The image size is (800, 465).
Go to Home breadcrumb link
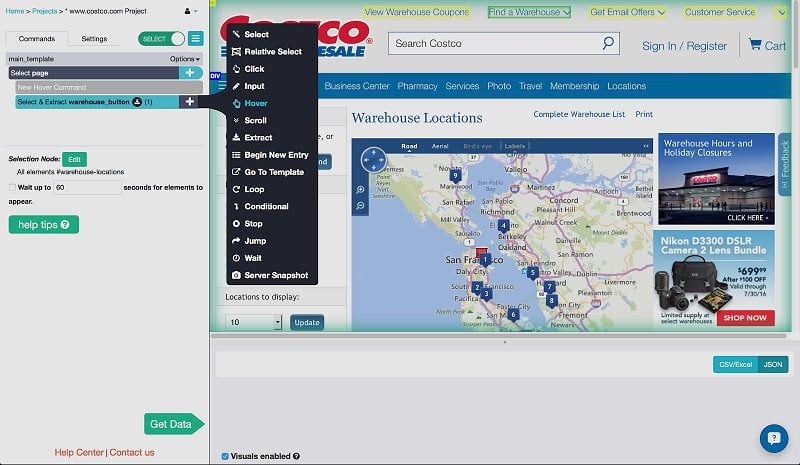point(14,11)
